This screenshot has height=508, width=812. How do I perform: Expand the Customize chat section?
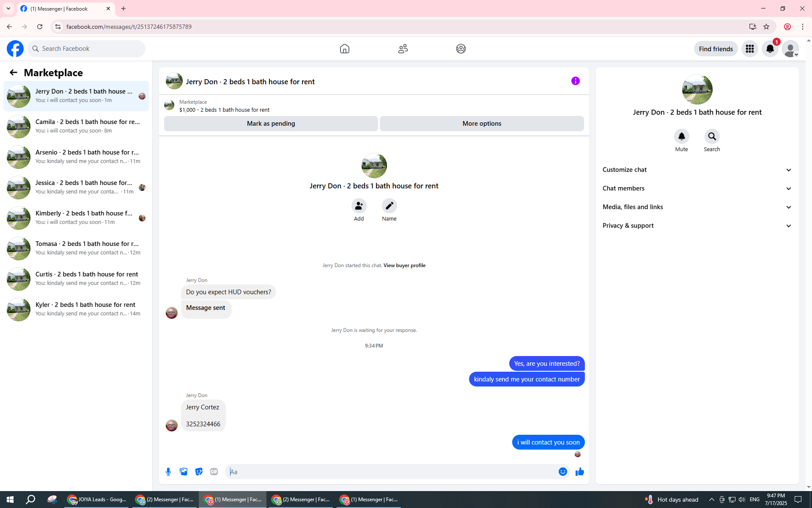coord(697,170)
